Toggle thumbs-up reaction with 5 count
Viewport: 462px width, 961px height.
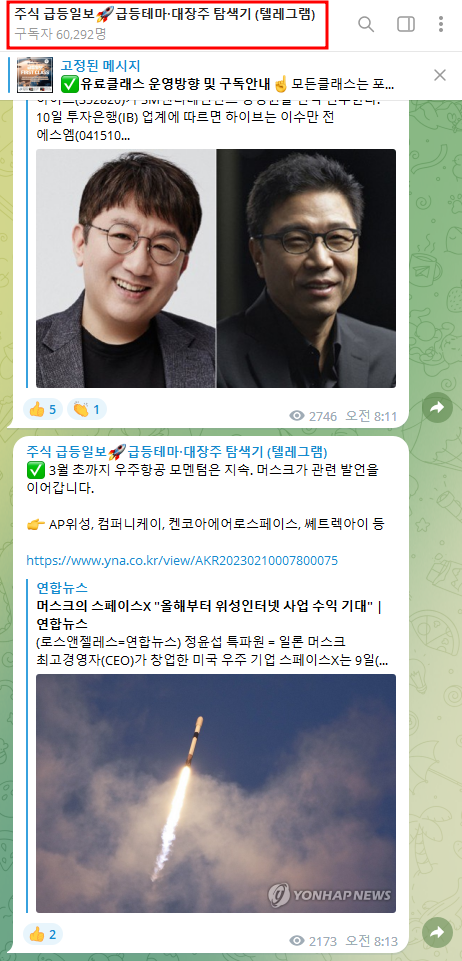coord(42,409)
